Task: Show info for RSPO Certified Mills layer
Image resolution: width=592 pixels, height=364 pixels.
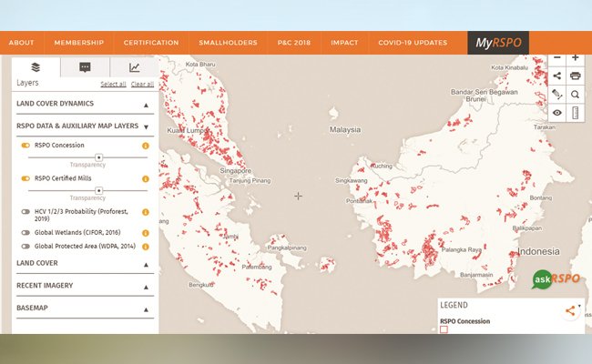Action: click(146, 178)
